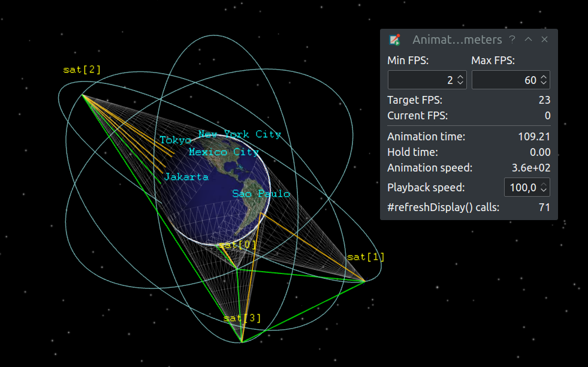This screenshot has width=588, height=367.
Task: Click the Max FPS label
Action: (493, 61)
